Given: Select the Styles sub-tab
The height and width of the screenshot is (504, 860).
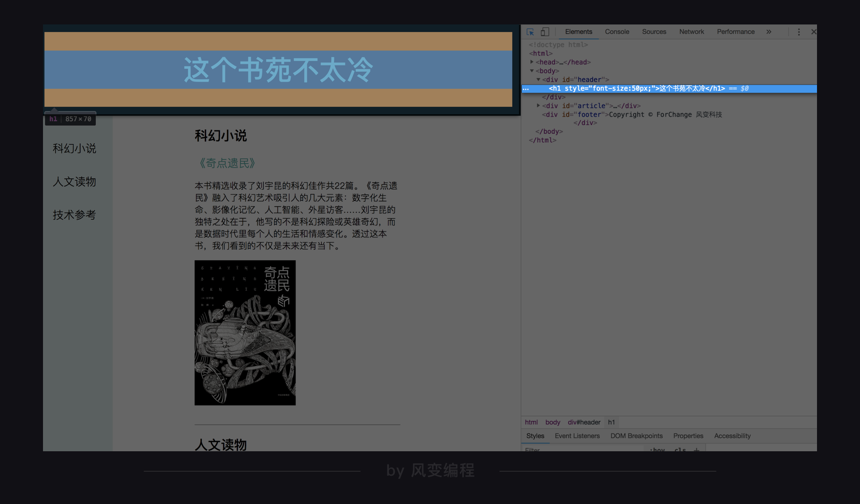Looking at the screenshot, I should (x=535, y=436).
